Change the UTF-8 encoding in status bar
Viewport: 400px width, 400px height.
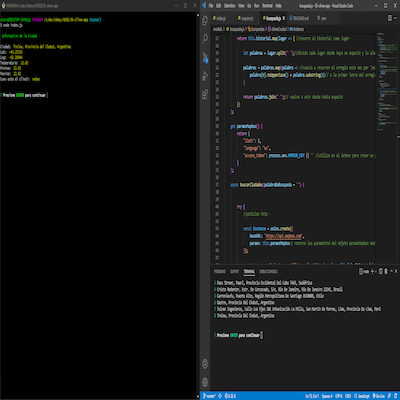[339, 396]
